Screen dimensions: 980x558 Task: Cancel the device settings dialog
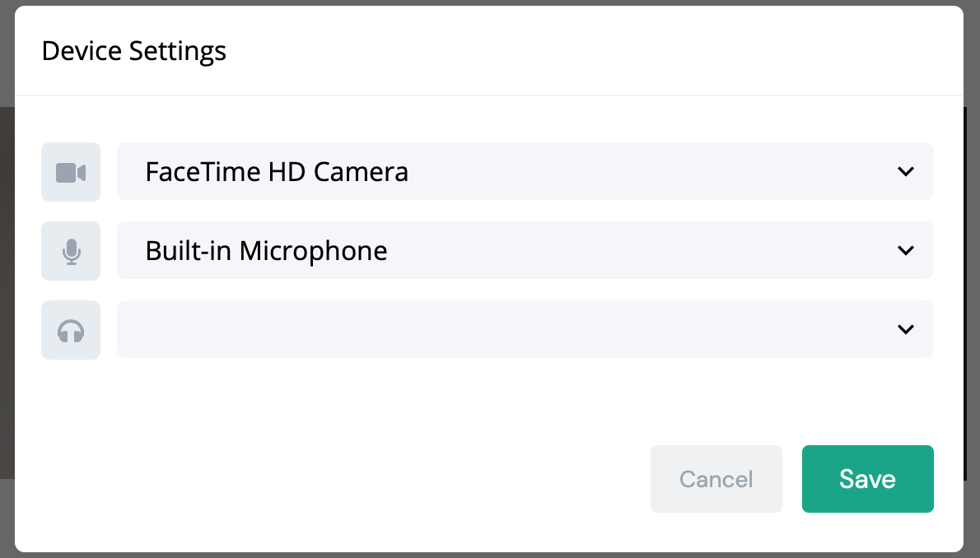pyautogui.click(x=716, y=479)
